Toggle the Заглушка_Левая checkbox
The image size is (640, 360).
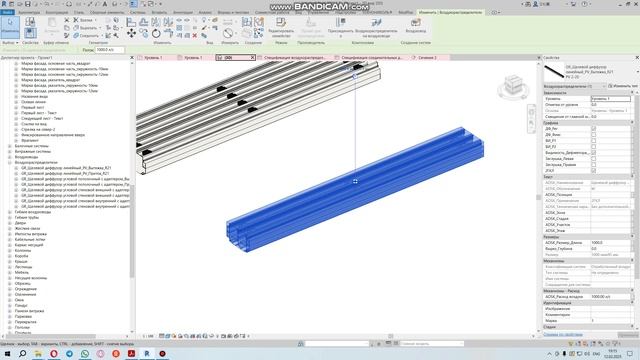pyautogui.click(x=593, y=158)
